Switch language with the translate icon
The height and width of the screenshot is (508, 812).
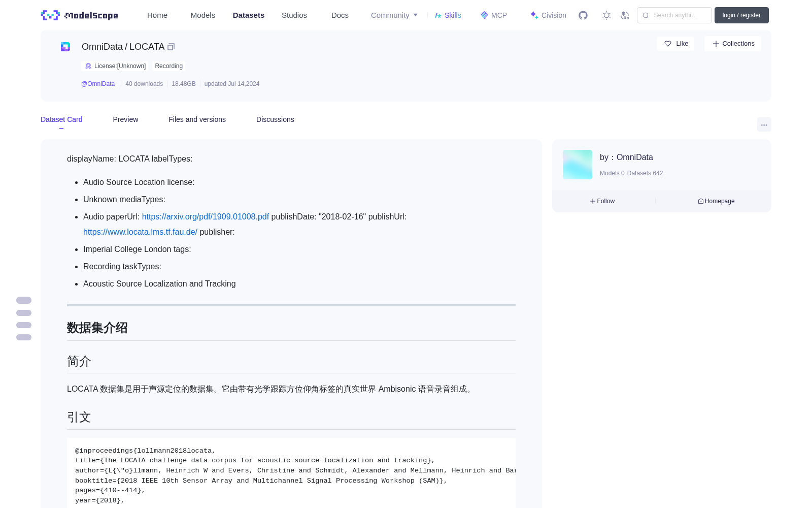(x=625, y=15)
